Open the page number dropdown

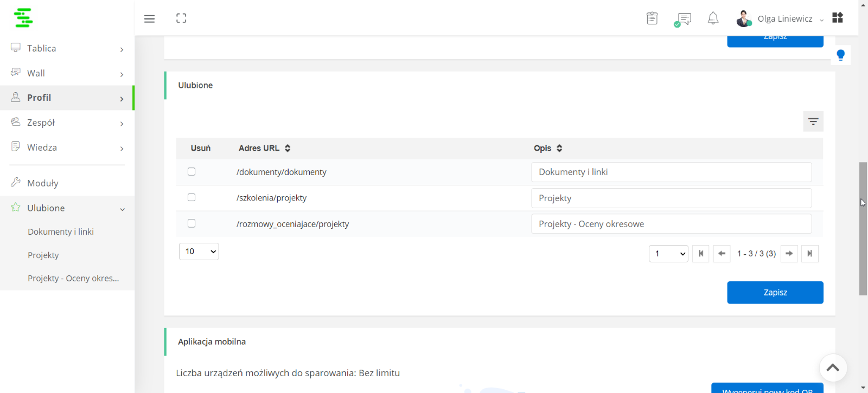point(668,254)
